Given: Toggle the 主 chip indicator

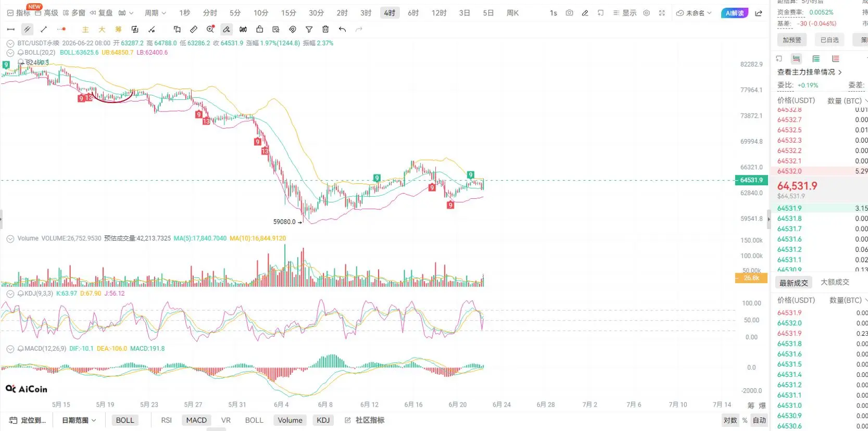Looking at the screenshot, I should pos(85,30).
